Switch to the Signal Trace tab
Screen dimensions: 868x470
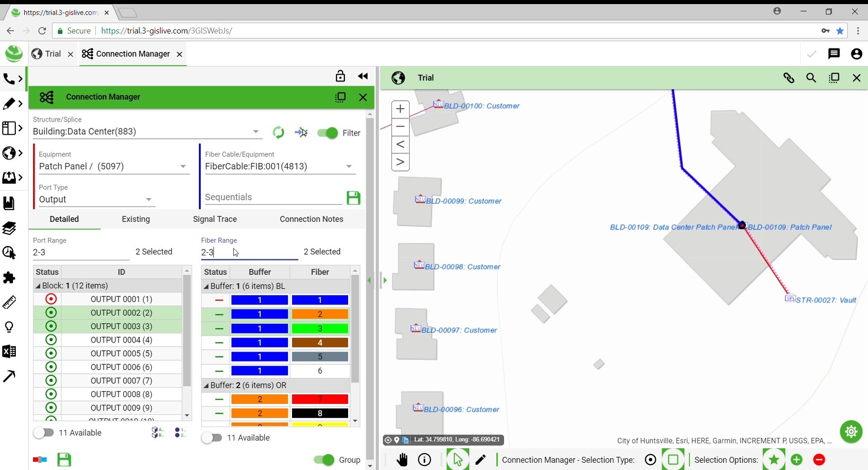tap(215, 219)
